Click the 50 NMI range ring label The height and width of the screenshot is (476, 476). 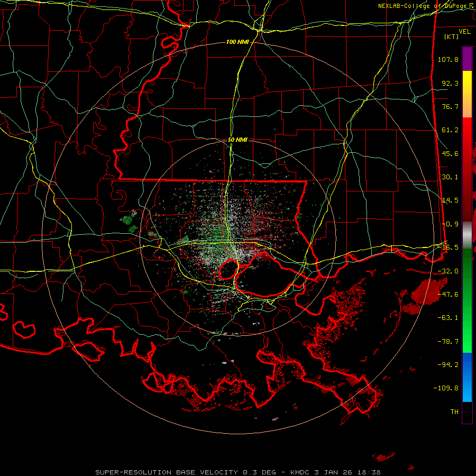237,140
